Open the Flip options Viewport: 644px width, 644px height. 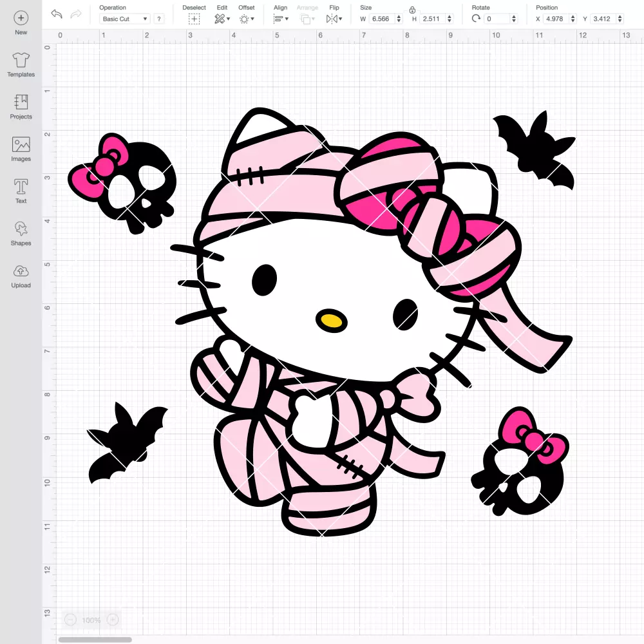[334, 19]
